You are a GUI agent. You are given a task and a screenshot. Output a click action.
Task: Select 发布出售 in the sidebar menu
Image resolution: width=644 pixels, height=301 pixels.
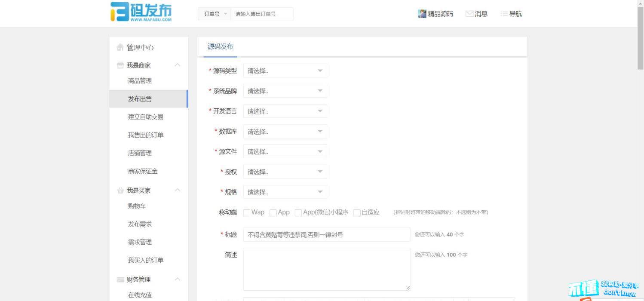pos(140,99)
